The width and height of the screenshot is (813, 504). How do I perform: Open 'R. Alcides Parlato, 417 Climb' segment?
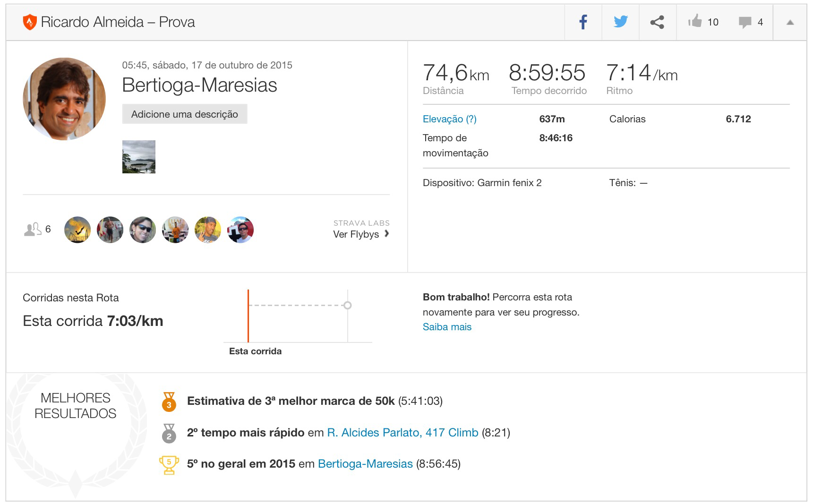point(402,433)
